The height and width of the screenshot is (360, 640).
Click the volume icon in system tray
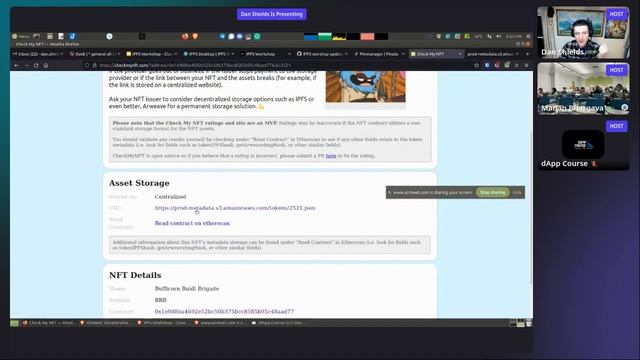(498, 36)
